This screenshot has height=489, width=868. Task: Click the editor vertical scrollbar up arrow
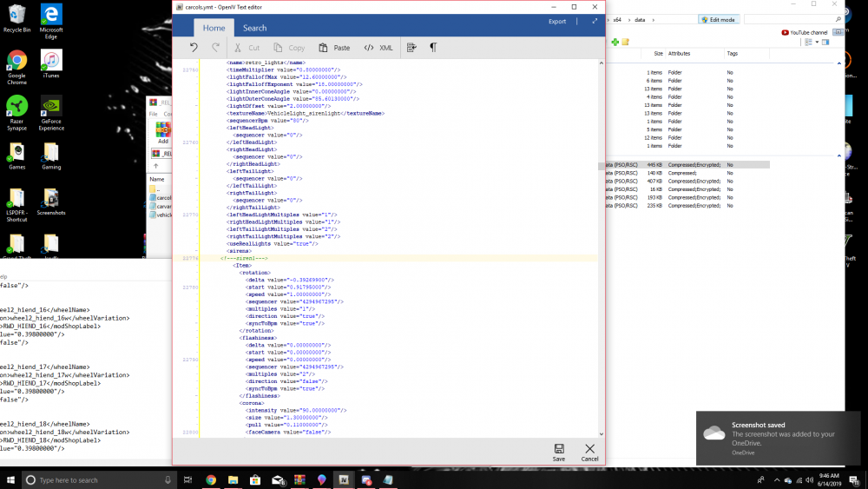[602, 63]
